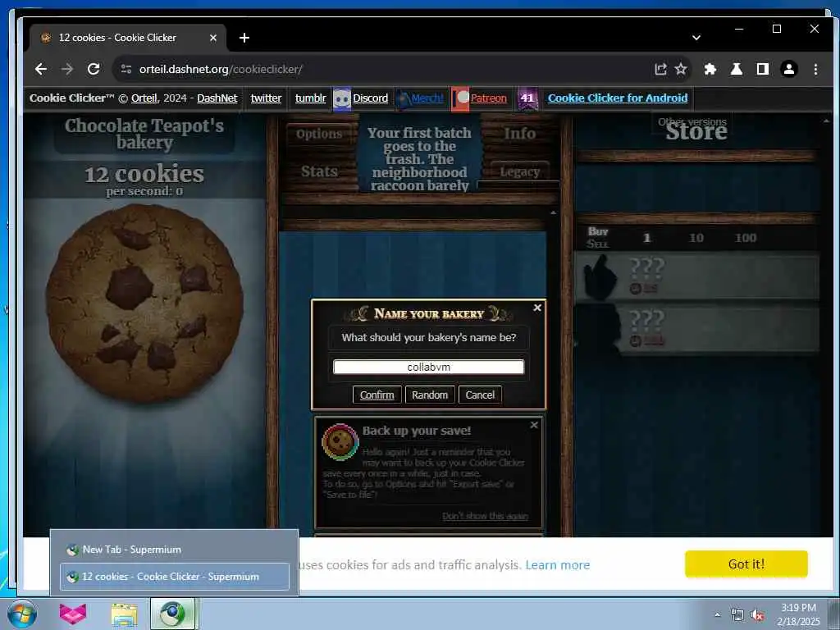Screen dimensions: 840x630
Task: Open the twitter link
Action: (x=267, y=98)
